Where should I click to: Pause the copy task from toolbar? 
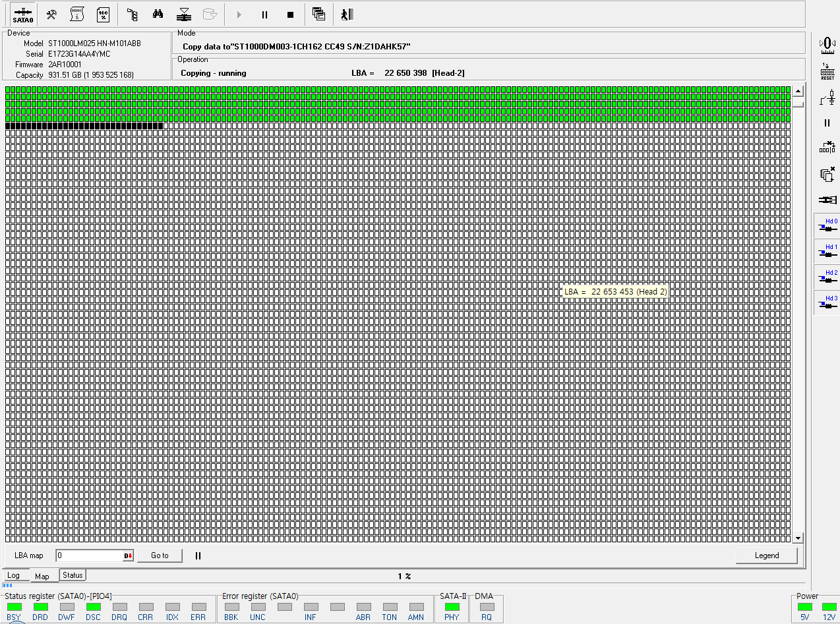click(x=265, y=14)
